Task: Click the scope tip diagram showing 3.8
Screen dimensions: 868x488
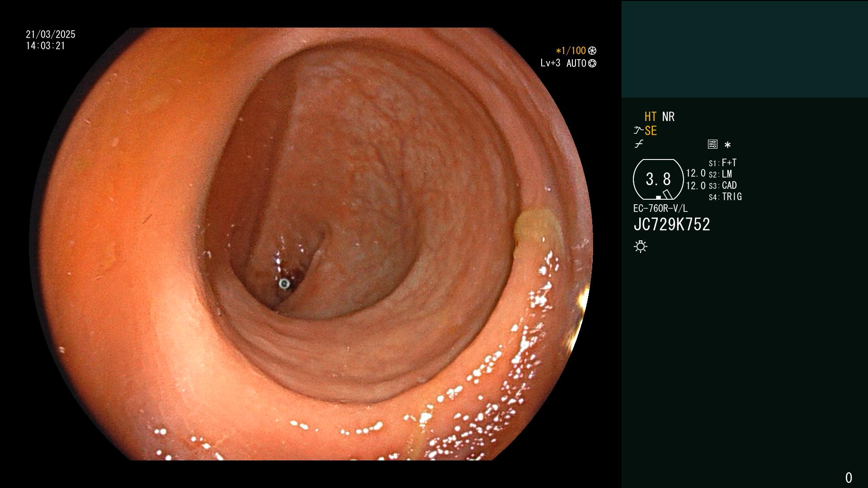Action: (658, 179)
